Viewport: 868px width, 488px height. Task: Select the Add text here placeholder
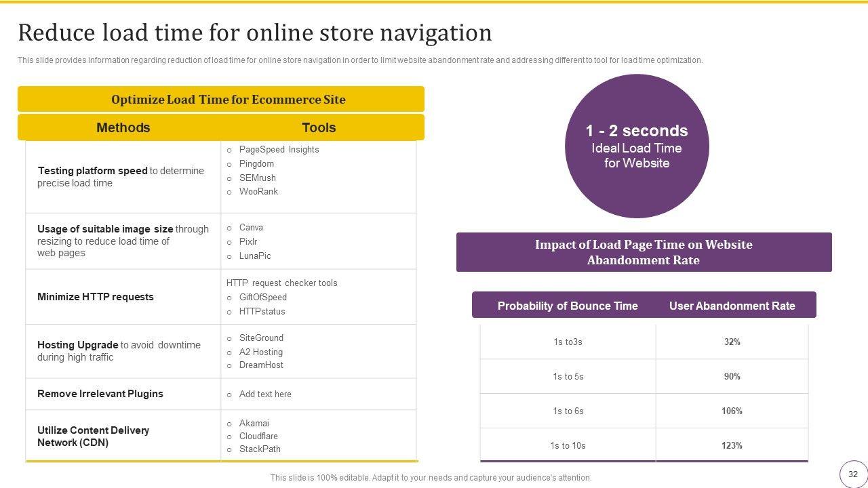point(265,394)
